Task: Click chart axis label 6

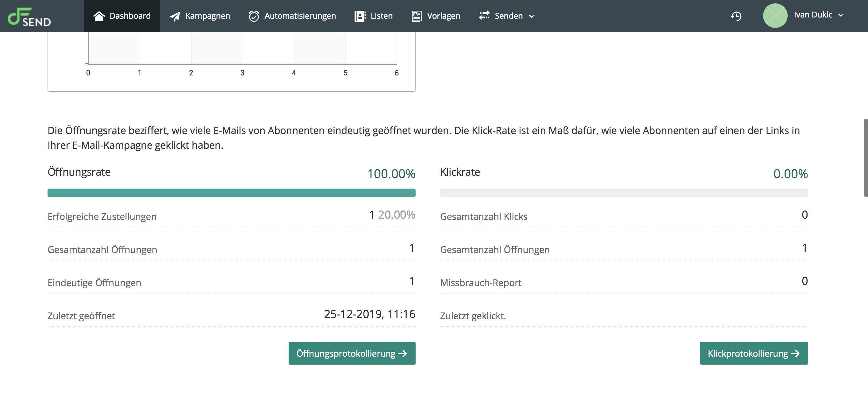Action: [397, 73]
